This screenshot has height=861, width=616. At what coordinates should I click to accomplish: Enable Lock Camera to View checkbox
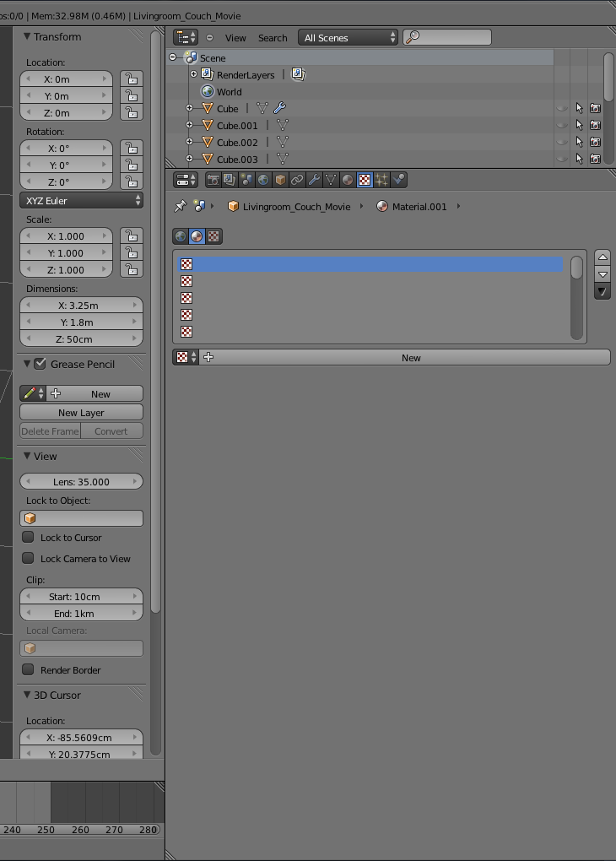(28, 558)
